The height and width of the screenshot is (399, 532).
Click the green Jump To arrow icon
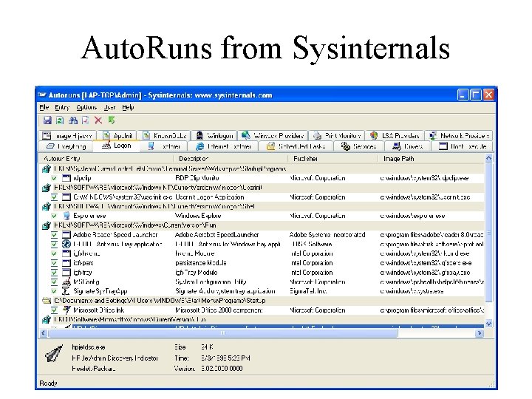pyautogui.click(x=112, y=120)
